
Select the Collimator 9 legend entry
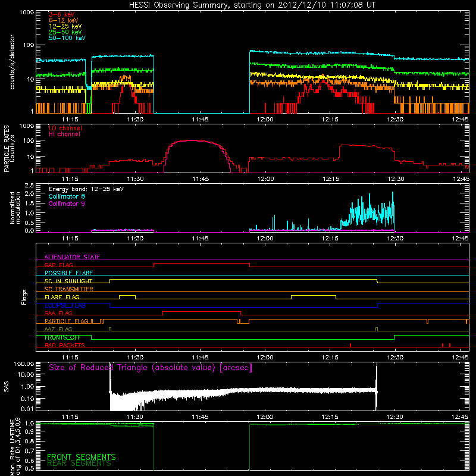tap(67, 203)
